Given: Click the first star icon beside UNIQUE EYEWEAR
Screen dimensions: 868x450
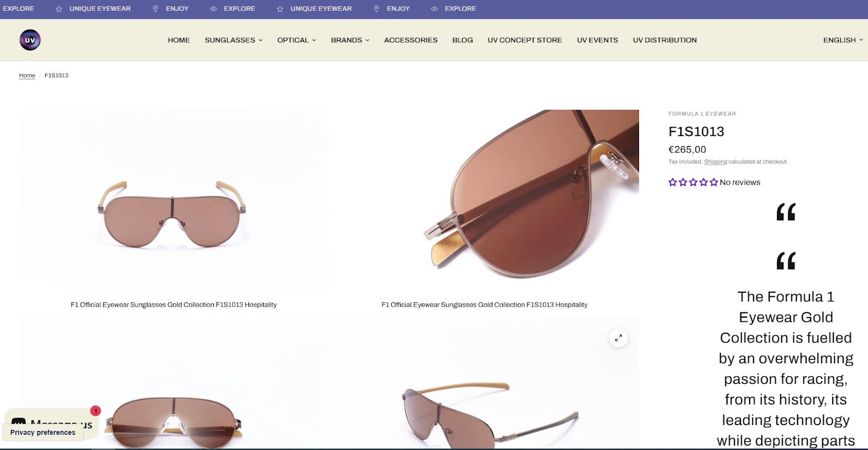Looking at the screenshot, I should click(x=59, y=9).
